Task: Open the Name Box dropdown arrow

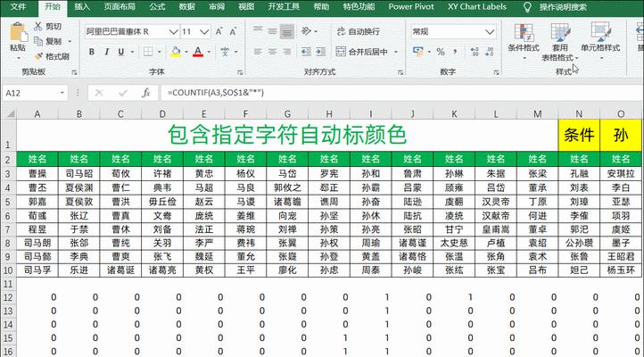Action: (62, 93)
